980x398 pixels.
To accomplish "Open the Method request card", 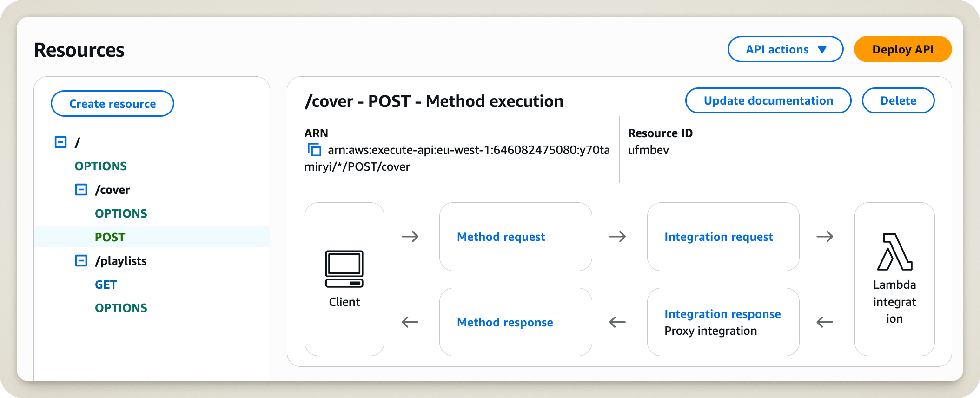I will tap(516, 237).
